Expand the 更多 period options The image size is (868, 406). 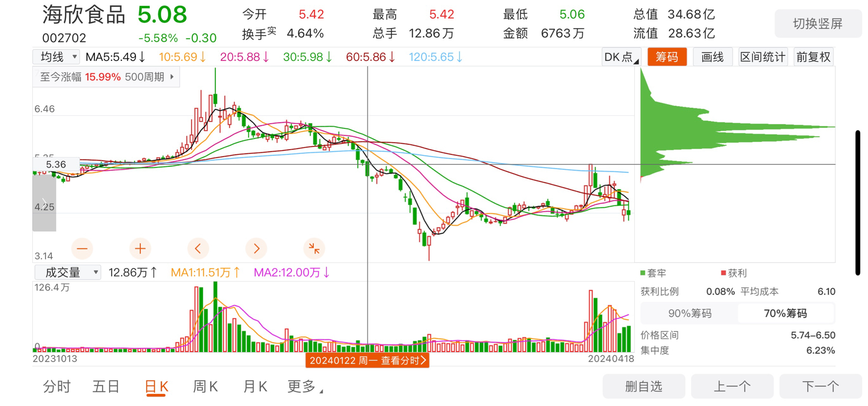pos(305,387)
